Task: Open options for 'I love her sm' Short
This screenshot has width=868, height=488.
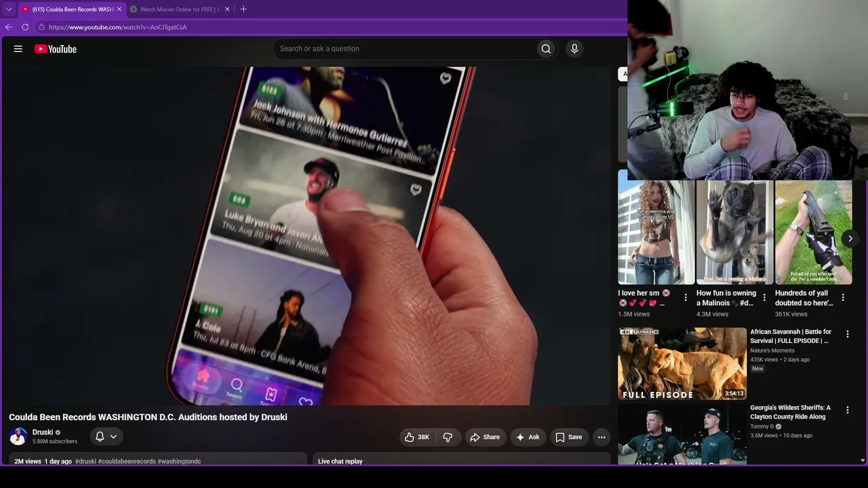Action: [x=686, y=298]
